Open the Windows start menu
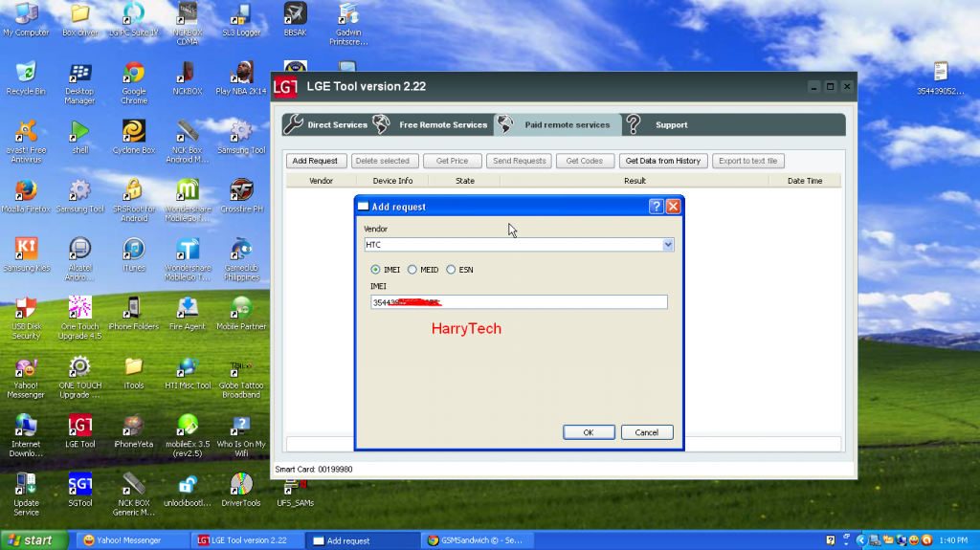The height and width of the screenshot is (550, 980). [x=33, y=540]
